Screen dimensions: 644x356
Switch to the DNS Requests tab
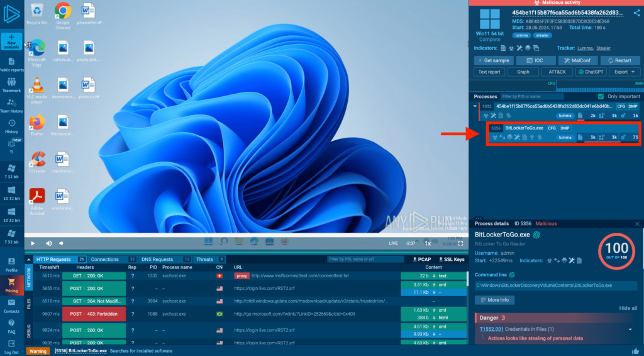(165, 260)
